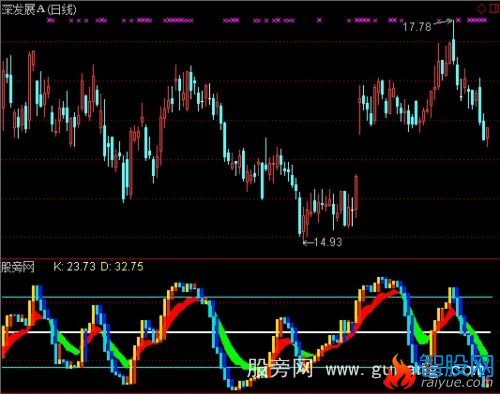
Task: Click the red separator between chart panels
Action: click(250, 258)
